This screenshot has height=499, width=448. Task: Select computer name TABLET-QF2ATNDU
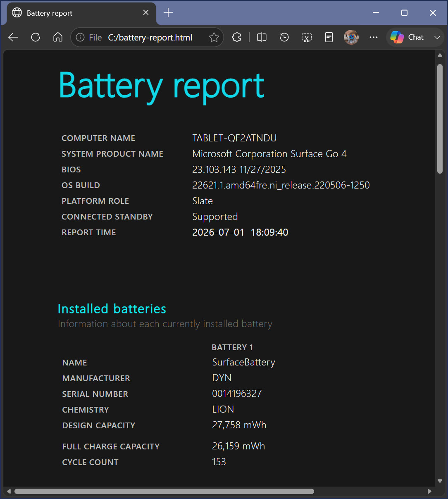[234, 138]
